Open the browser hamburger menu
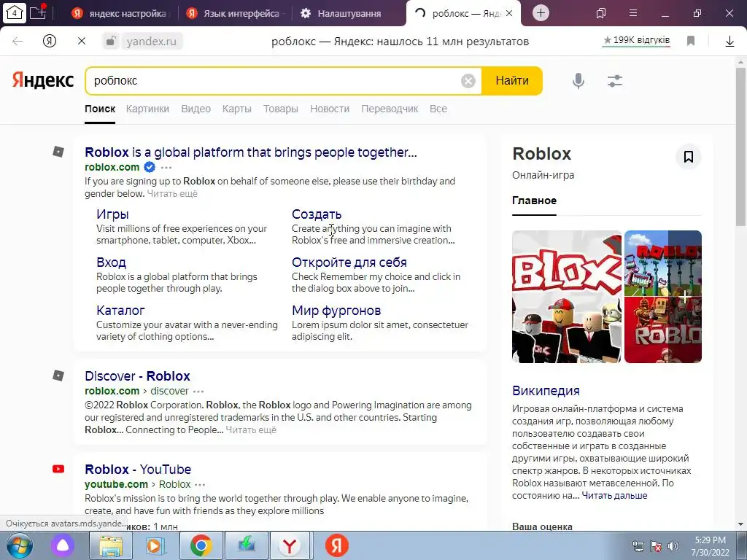Viewport: 747px width, 560px height. 632,13
